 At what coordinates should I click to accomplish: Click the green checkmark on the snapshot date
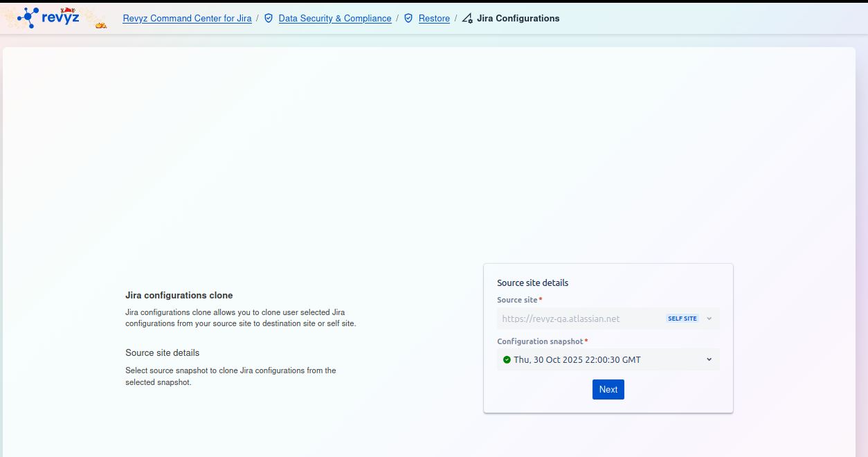tap(507, 359)
